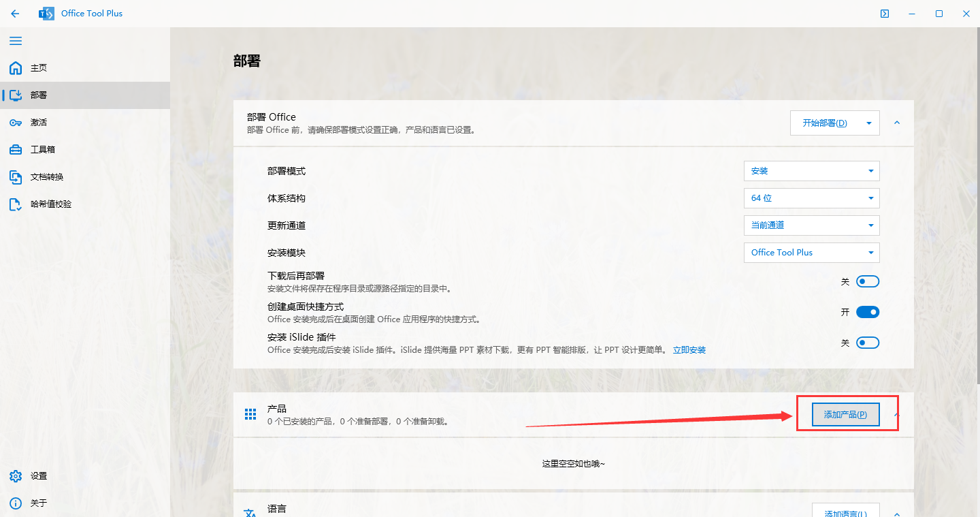Viewport: 980px width, 517px height.
Task: Open the 体系结构 dropdown showing 64 位
Action: (811, 198)
